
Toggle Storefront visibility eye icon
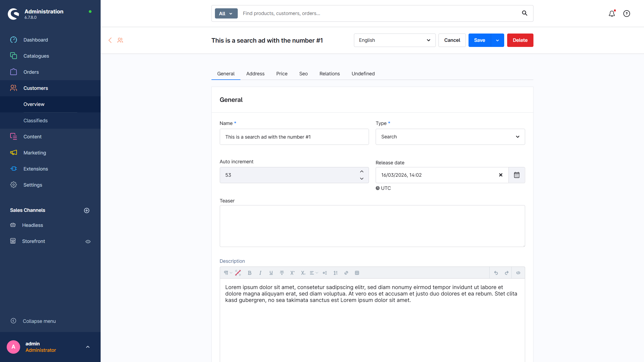point(88,241)
